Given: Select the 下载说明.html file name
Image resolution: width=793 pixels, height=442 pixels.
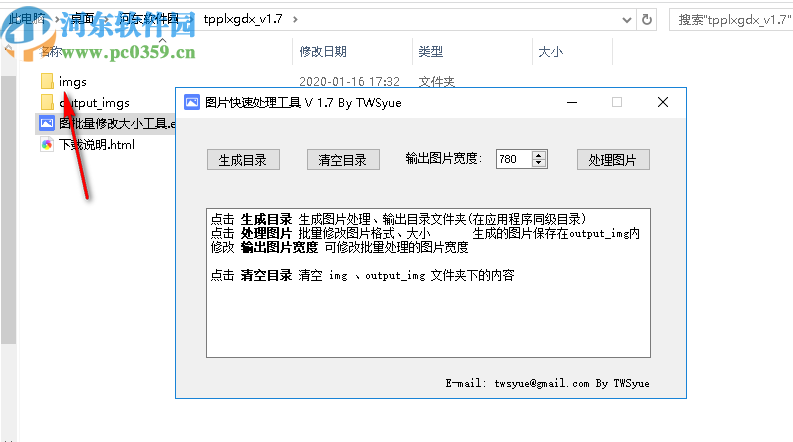Looking at the screenshot, I should tap(97, 145).
